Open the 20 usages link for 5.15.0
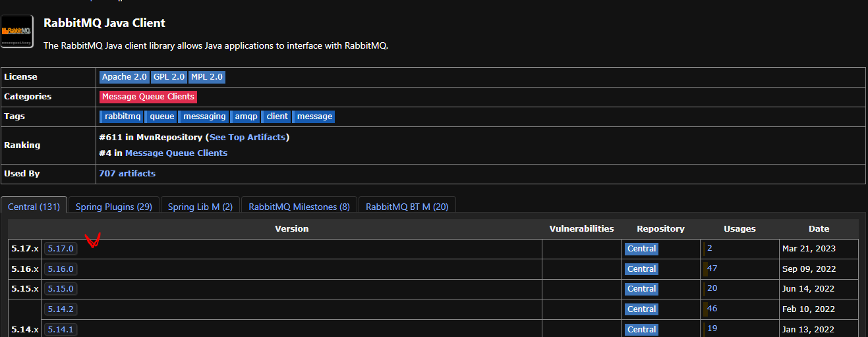 pos(712,288)
